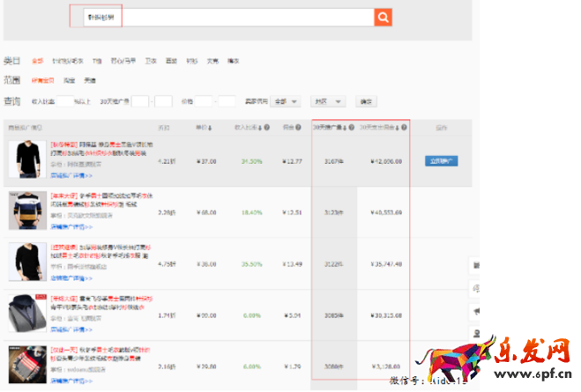Open black V-neck sweater product thumbnail
This screenshot has width=581, height=392.
point(26,159)
